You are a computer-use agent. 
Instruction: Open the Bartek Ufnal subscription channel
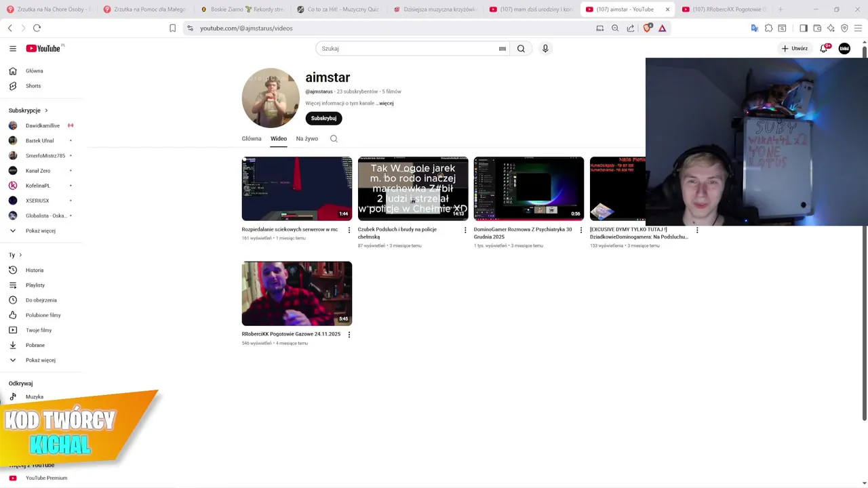(x=41, y=141)
